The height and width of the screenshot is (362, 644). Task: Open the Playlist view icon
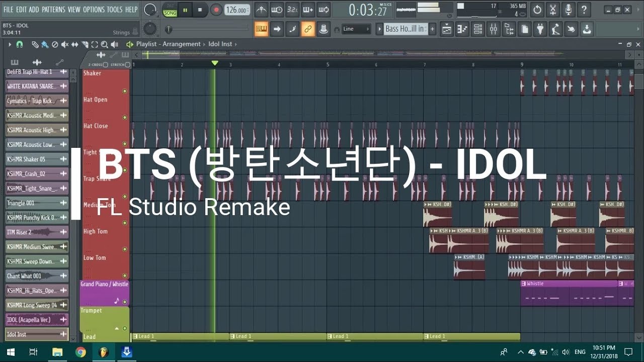tap(446, 29)
